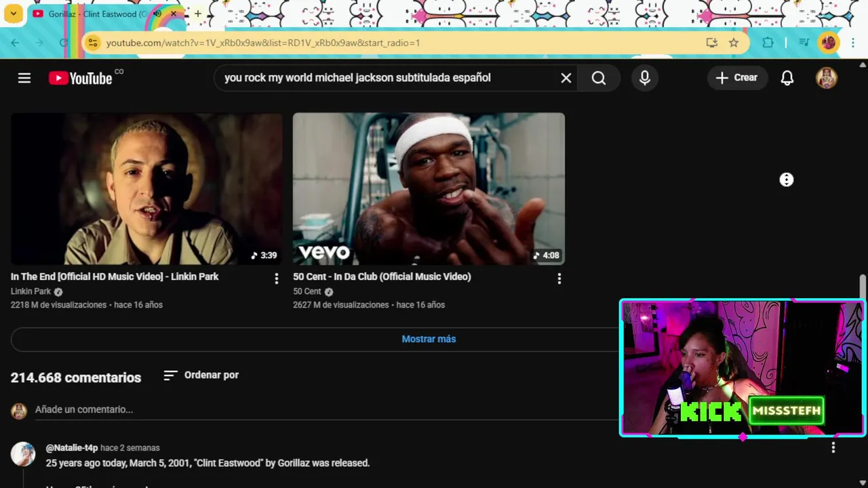Open options menu for In The End video
868x488 pixels.
tap(276, 279)
